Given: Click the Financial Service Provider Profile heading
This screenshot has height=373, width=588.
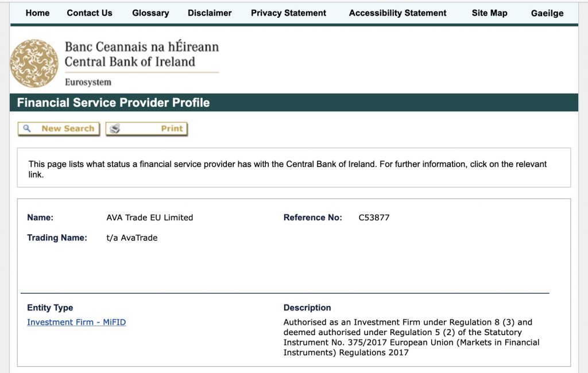Looking at the screenshot, I should click(113, 103).
